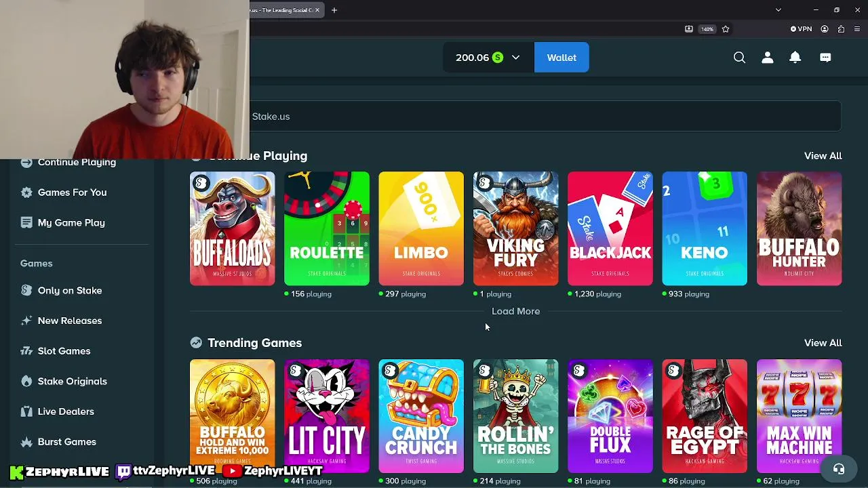Focus the Stake.us game search field
The width and height of the screenshot is (868, 488).
click(x=545, y=117)
